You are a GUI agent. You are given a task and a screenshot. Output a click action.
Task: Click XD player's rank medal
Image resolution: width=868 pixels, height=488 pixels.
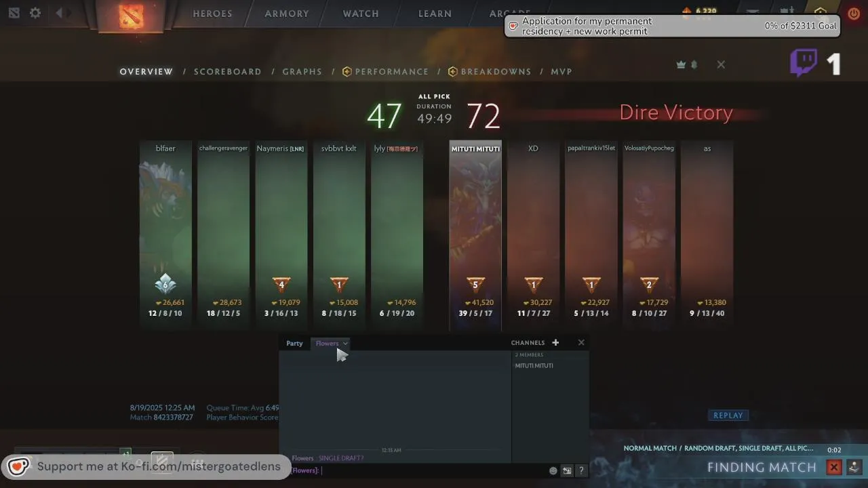pyautogui.click(x=533, y=285)
